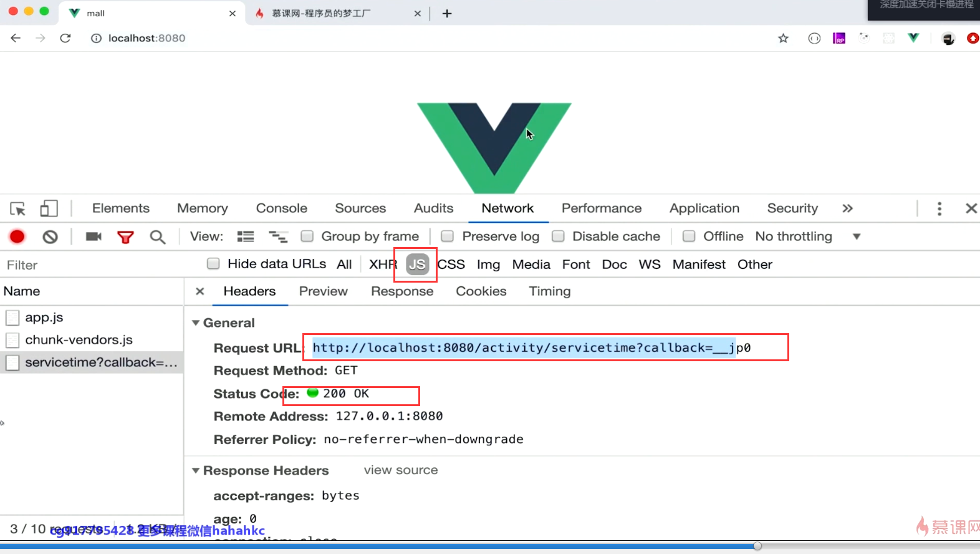This screenshot has width=980, height=554.
Task: Filter requests by Other
Action: pyautogui.click(x=755, y=265)
